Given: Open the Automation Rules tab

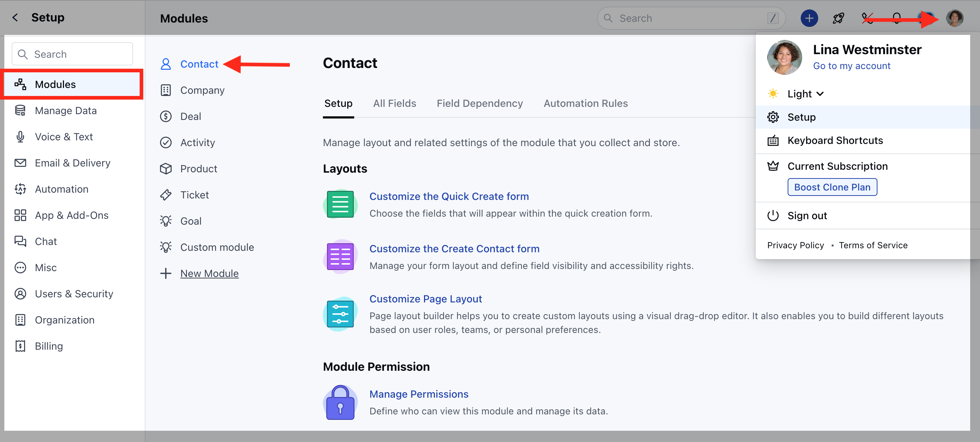Looking at the screenshot, I should 585,104.
